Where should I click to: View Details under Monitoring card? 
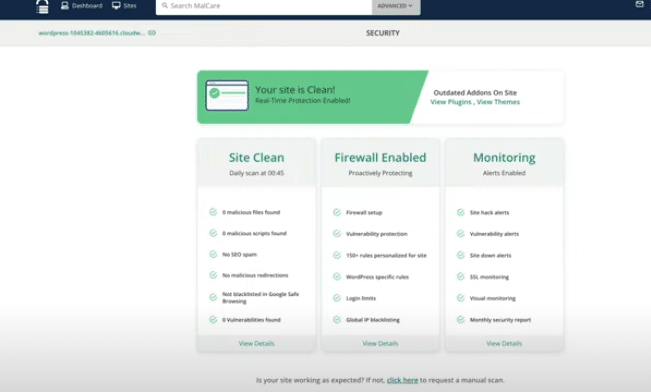pos(504,343)
